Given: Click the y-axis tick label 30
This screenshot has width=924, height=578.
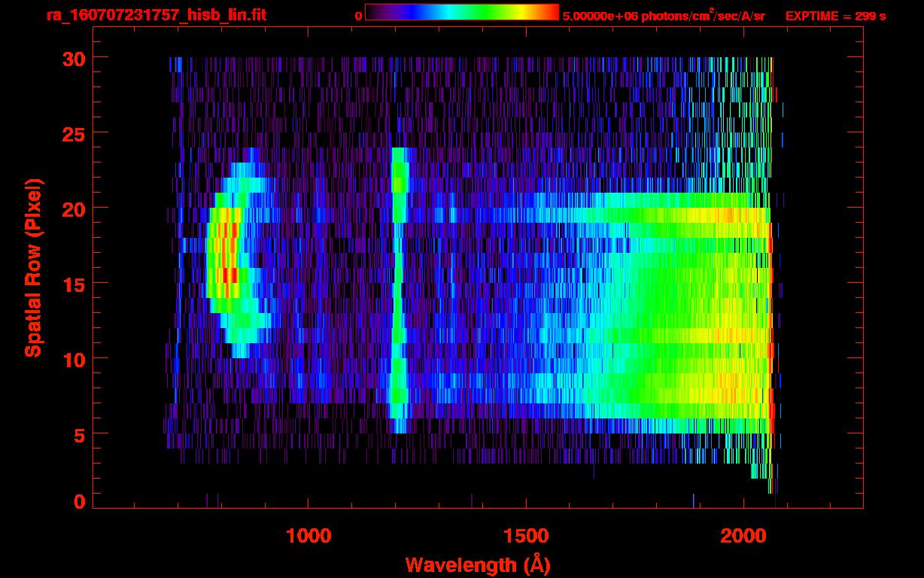Looking at the screenshot, I should 75,58.
